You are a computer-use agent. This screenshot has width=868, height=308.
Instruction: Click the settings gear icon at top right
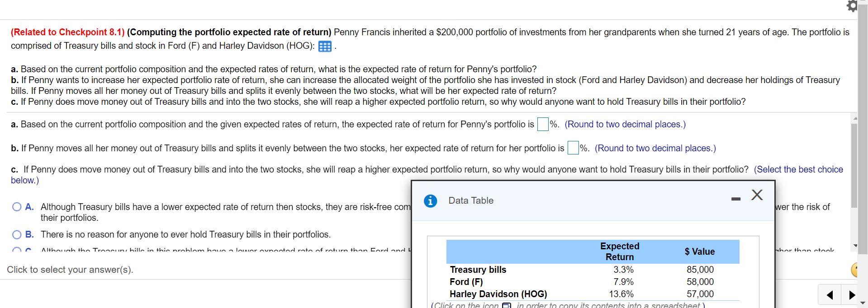852,6
